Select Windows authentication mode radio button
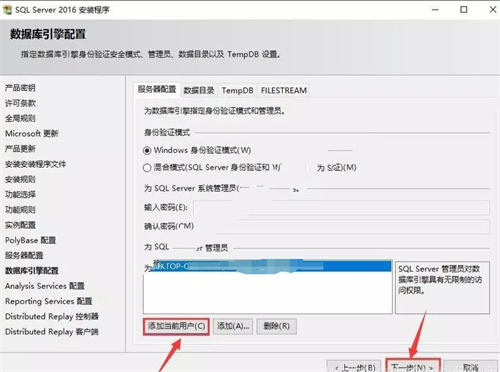The width and height of the screenshot is (500, 372). [x=147, y=151]
